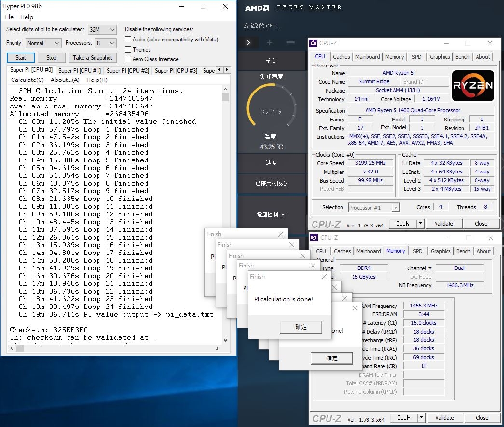Open the Processor #1 selection dropdown
504x427 pixels.
pyautogui.click(x=374, y=208)
